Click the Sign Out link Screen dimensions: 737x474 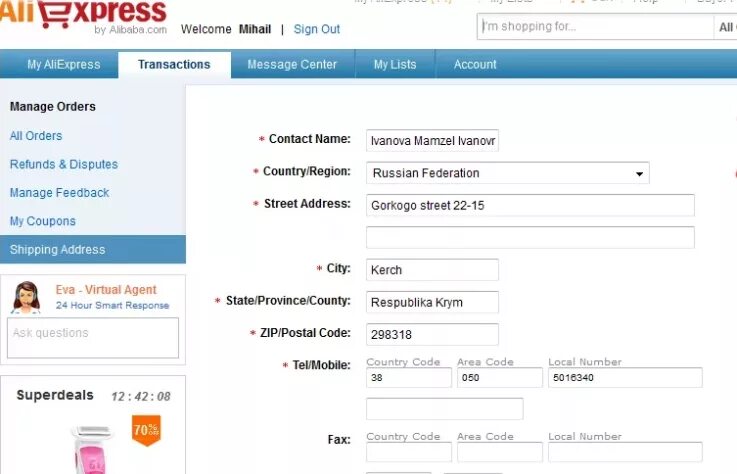click(x=317, y=29)
